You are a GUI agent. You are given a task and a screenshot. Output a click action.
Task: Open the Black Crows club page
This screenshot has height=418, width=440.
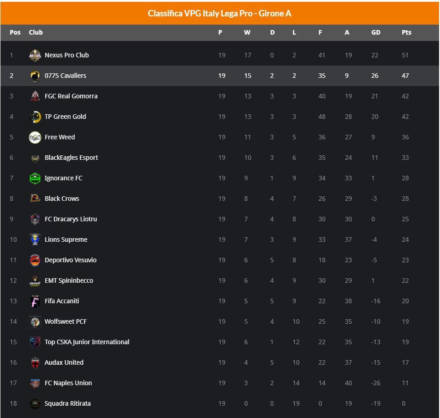click(x=62, y=199)
